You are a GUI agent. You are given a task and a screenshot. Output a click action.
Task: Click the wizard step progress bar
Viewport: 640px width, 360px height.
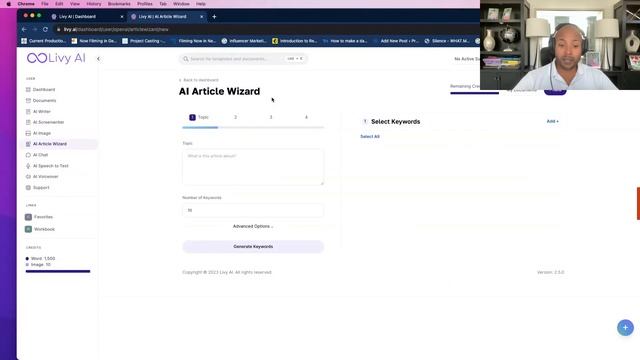[253, 127]
